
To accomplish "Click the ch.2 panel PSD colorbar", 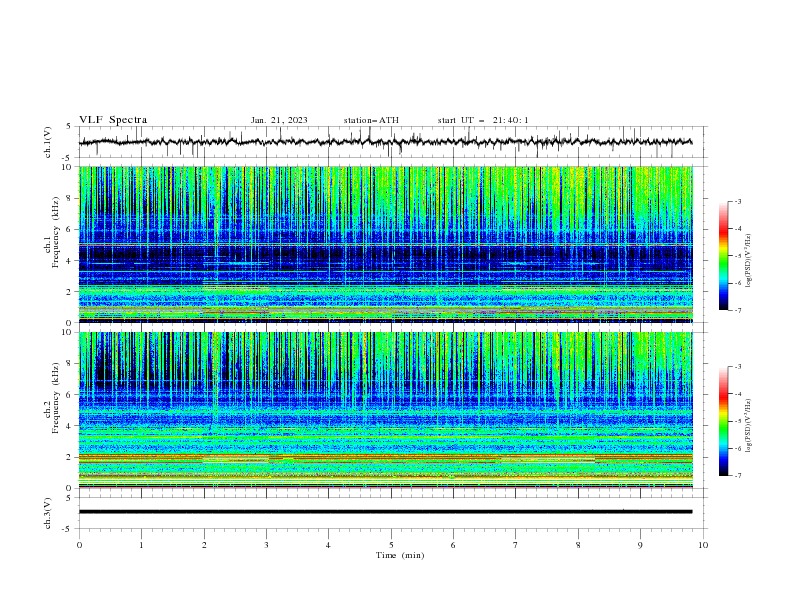I will (723, 421).
